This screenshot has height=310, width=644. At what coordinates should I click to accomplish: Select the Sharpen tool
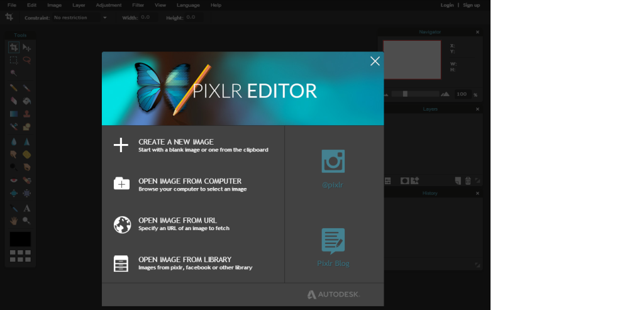click(x=26, y=141)
